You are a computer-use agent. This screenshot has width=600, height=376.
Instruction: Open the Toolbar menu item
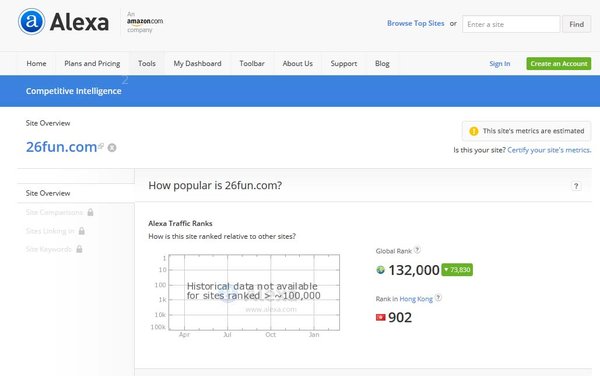252,63
